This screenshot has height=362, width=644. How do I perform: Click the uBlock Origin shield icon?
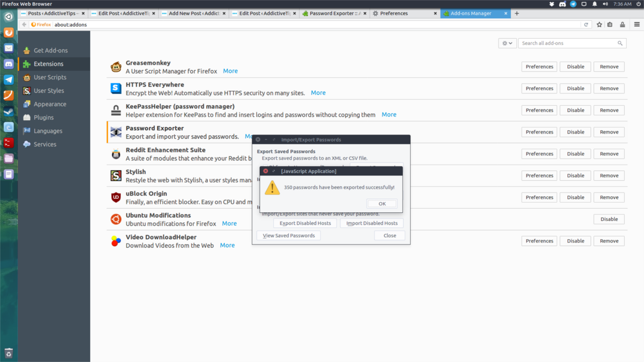pos(116,197)
